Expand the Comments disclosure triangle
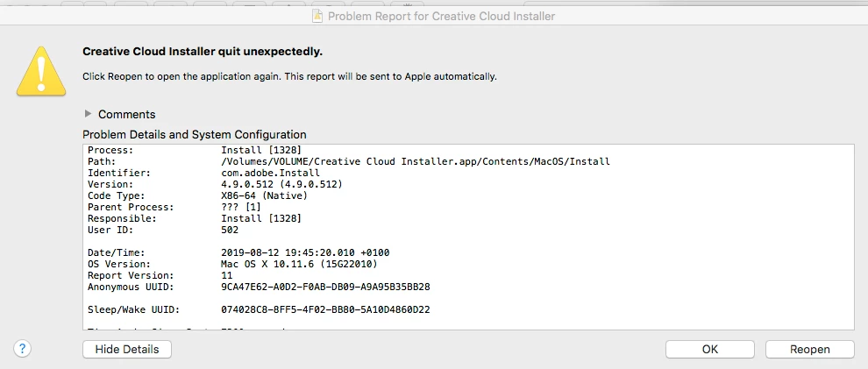Viewport: 868px width, 369px height. [88, 114]
